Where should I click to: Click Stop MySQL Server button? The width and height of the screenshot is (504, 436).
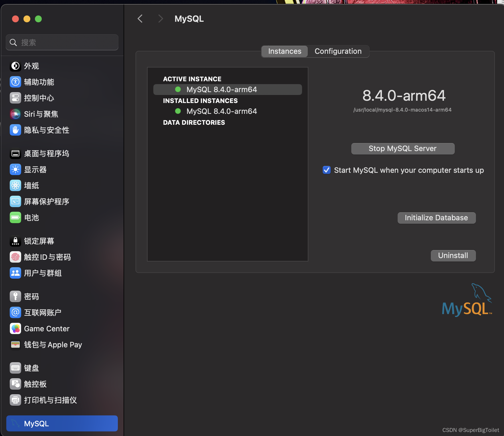(x=403, y=149)
